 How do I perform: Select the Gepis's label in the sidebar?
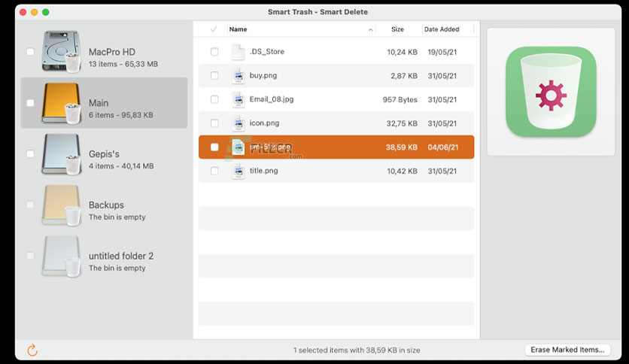[104, 154]
